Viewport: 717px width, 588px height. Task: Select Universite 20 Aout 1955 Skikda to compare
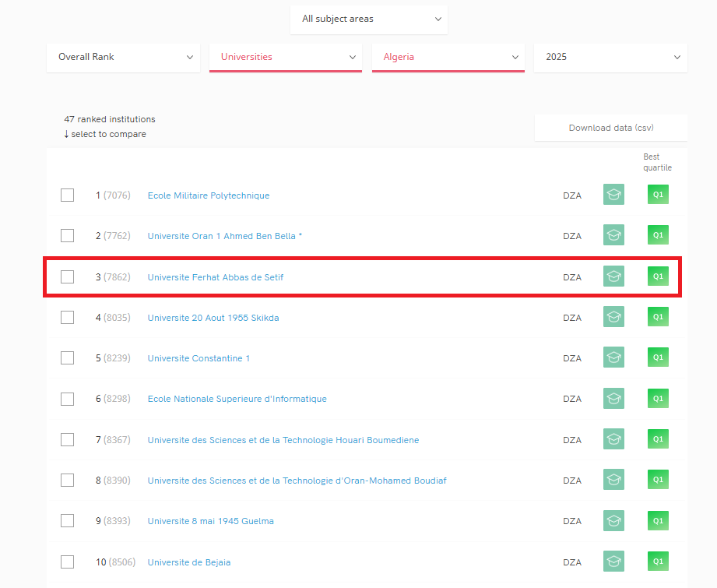tap(67, 317)
